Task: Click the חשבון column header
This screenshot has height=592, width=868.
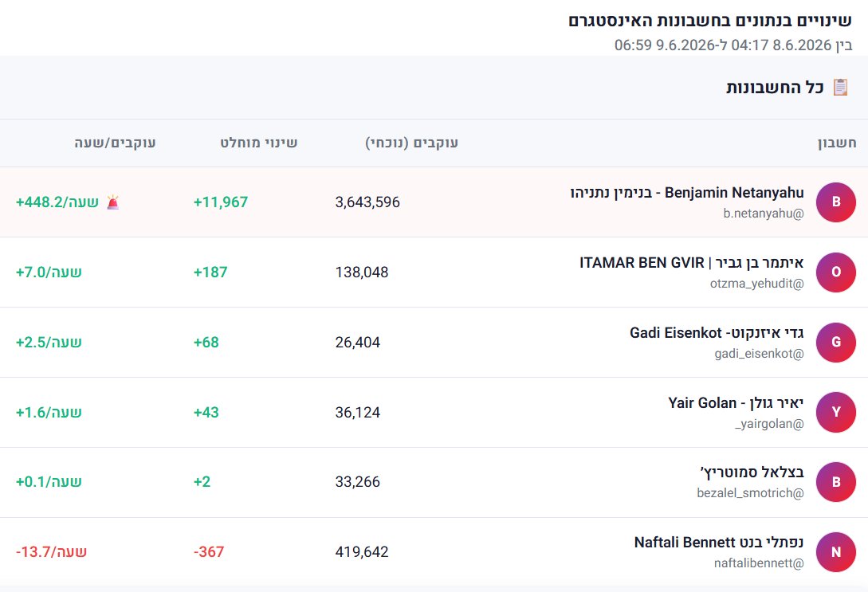Action: tap(837, 143)
